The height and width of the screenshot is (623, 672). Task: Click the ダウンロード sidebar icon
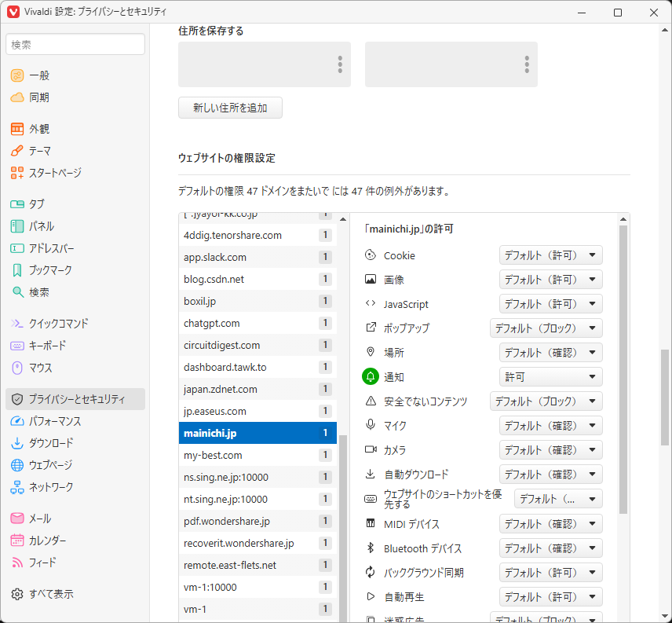click(x=17, y=443)
